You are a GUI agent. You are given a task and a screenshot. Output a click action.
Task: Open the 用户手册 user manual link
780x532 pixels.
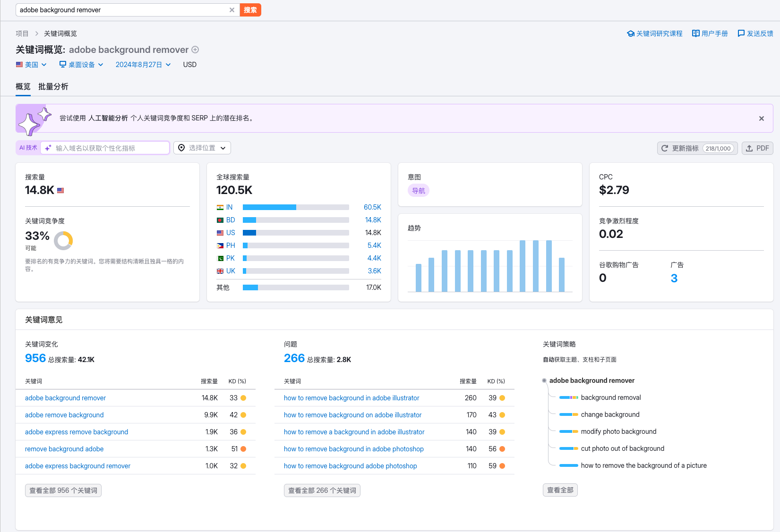710,34
